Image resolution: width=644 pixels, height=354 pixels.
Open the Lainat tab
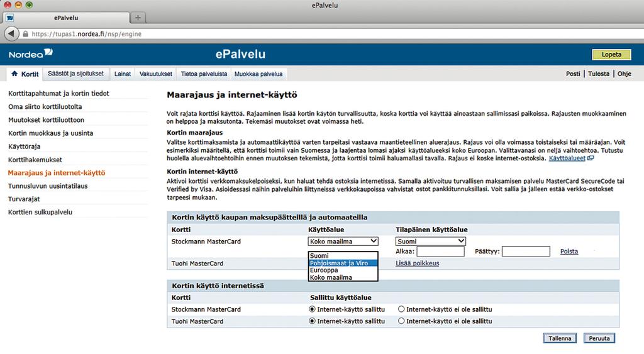pyautogui.click(x=123, y=74)
